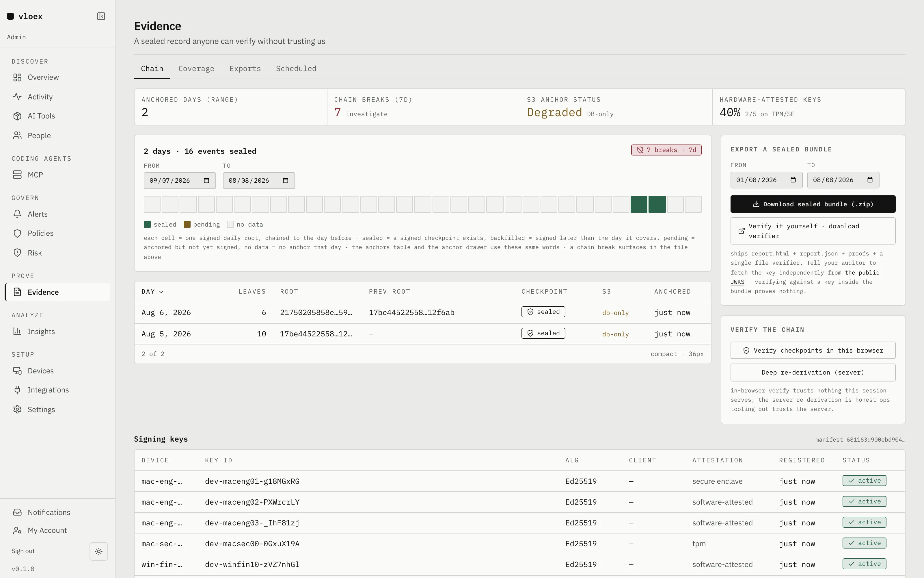Open calendar picker of export From date
The height and width of the screenshot is (578, 924).
coord(793,180)
